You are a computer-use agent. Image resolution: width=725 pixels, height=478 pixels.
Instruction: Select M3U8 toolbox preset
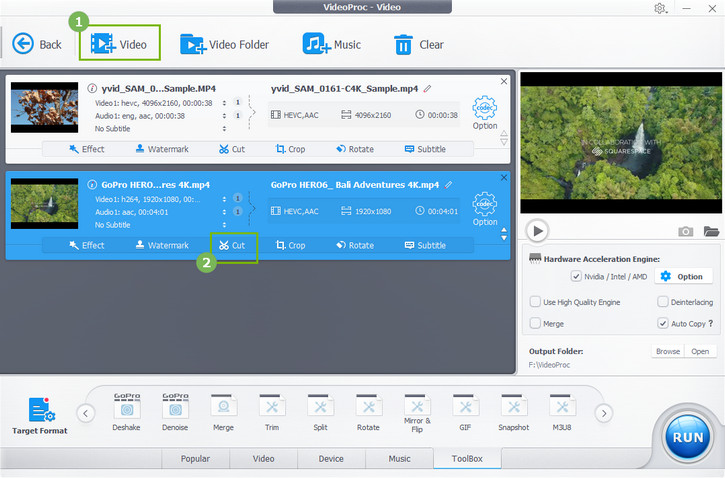562,412
